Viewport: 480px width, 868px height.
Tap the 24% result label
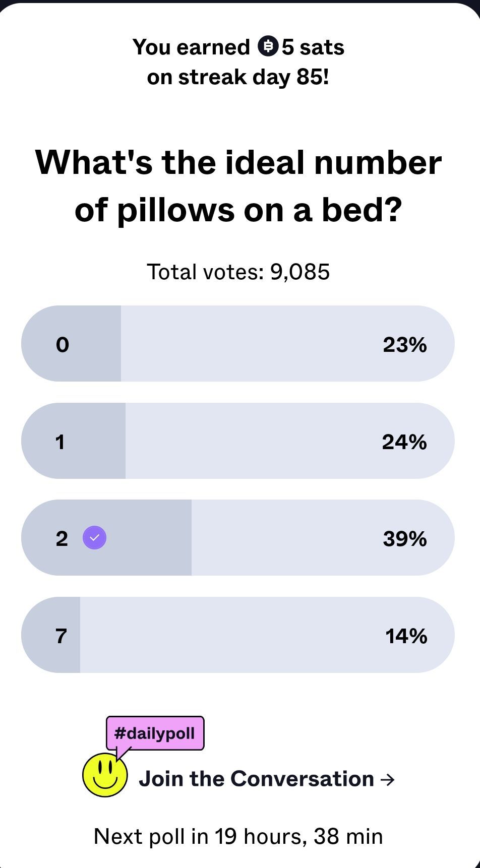(x=404, y=442)
